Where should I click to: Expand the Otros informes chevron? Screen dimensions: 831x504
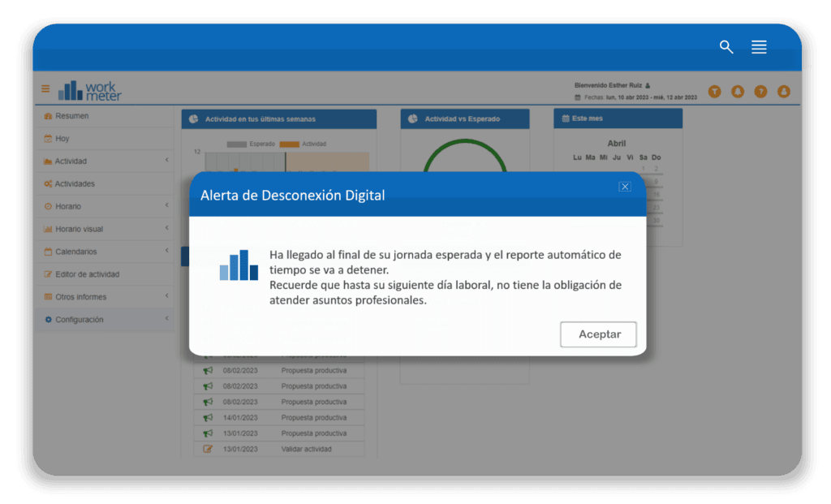coord(167,296)
